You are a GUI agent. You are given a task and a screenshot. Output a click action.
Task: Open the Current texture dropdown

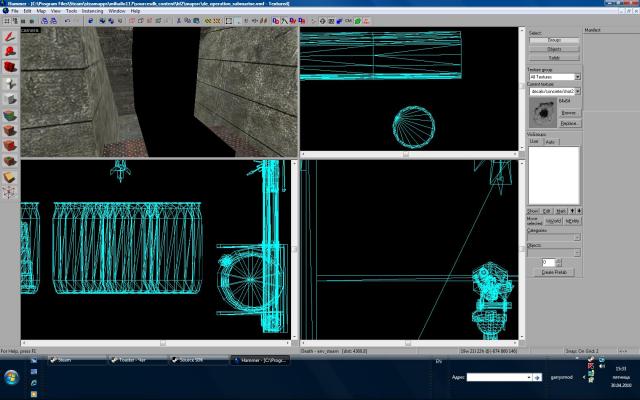click(577, 90)
